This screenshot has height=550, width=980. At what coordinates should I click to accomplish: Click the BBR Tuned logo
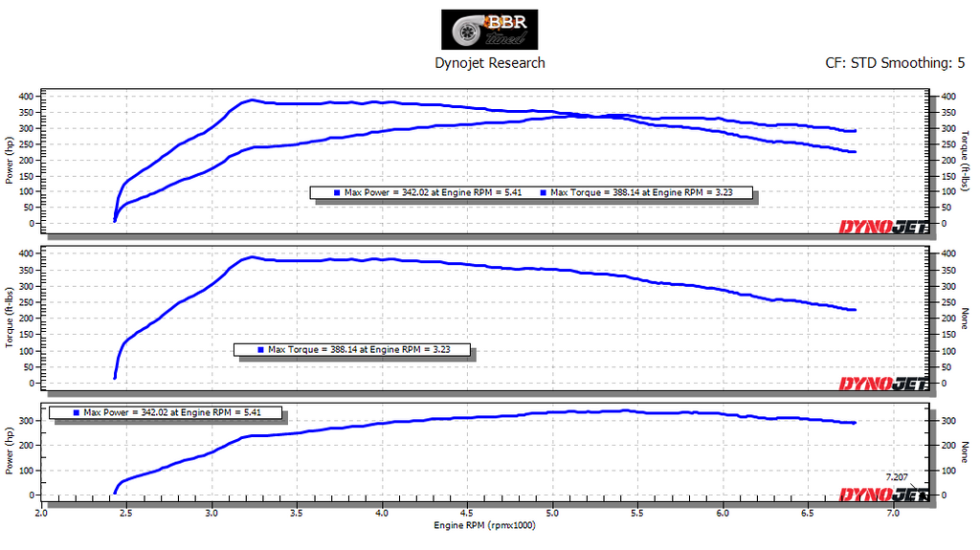pos(489,30)
